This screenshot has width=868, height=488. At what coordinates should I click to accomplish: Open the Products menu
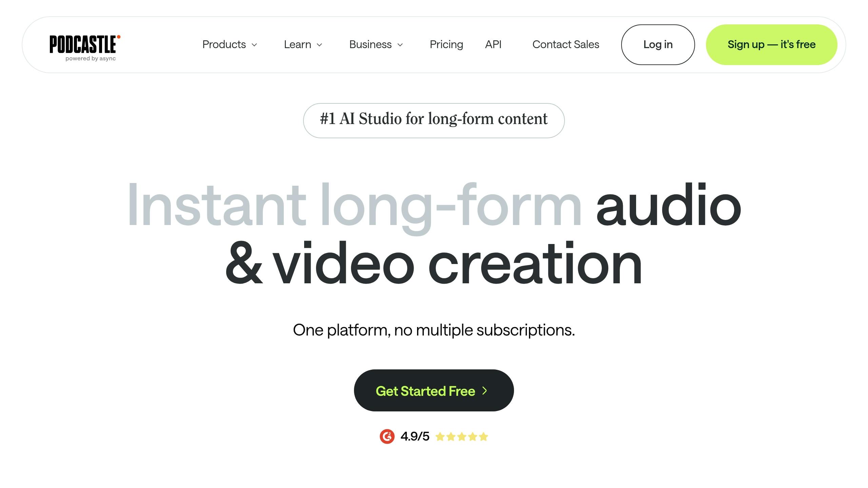(230, 44)
